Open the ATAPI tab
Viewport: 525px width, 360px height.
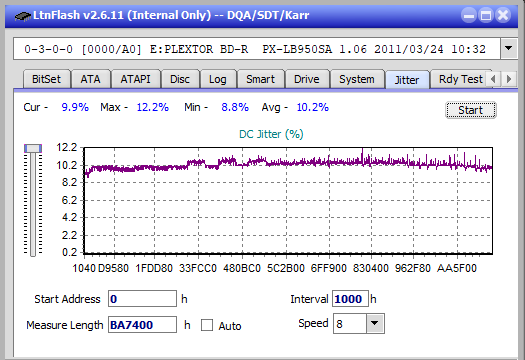[135, 79]
